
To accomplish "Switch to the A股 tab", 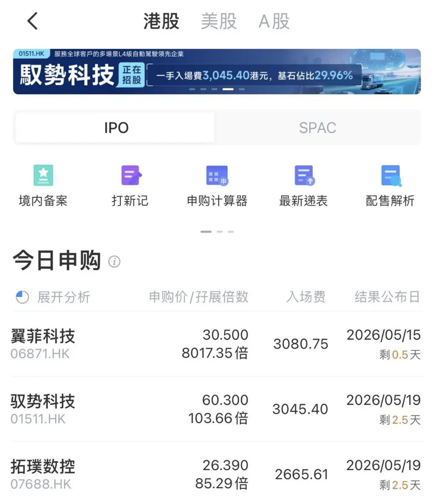I will click(274, 21).
